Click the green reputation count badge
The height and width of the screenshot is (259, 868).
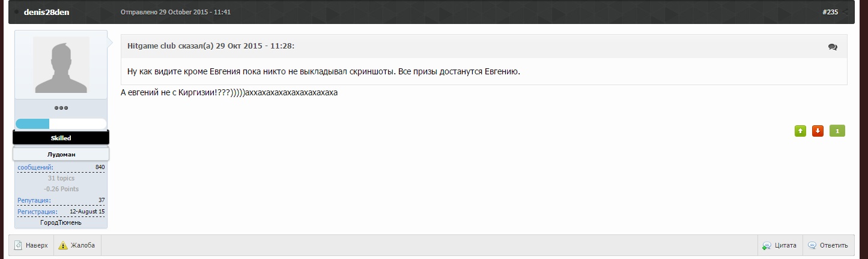point(837,131)
